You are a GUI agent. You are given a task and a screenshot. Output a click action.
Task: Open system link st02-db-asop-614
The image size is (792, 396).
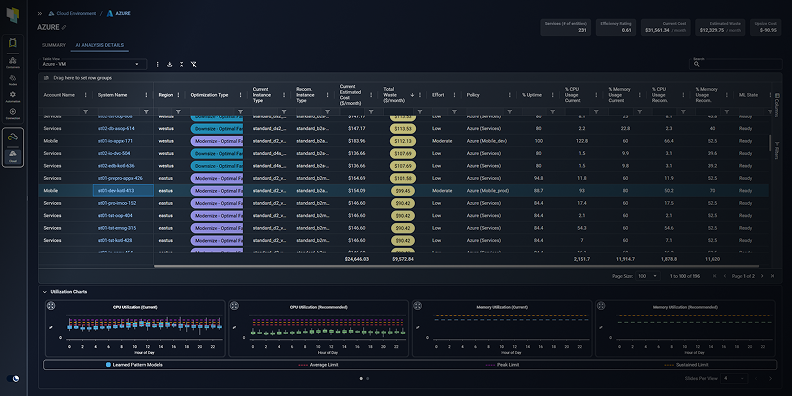point(116,128)
